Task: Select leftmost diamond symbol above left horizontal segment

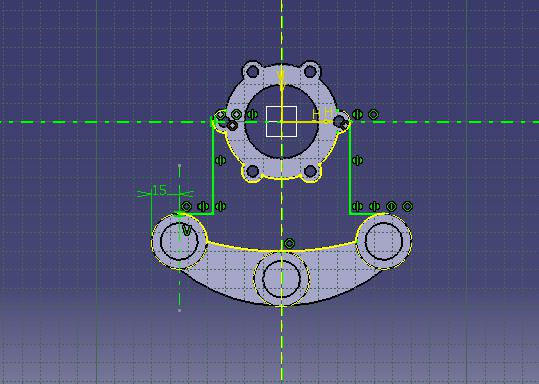Action: (186, 206)
